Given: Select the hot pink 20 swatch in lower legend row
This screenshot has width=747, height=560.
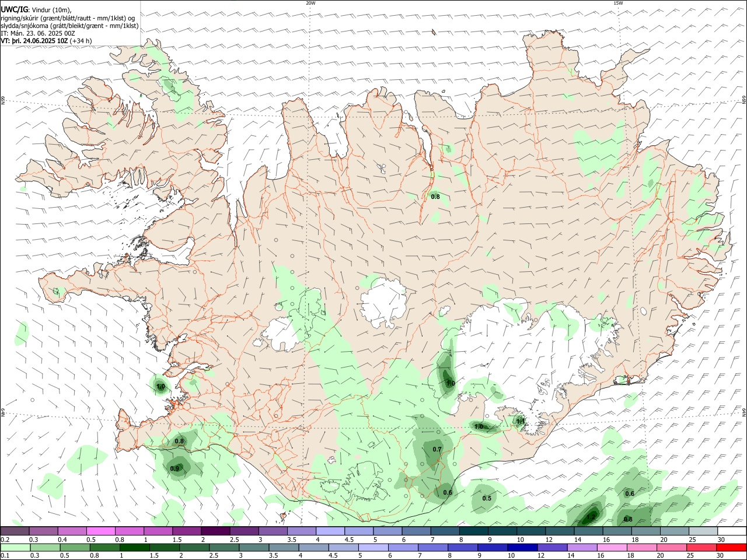Looking at the screenshot, I should [x=672, y=547].
